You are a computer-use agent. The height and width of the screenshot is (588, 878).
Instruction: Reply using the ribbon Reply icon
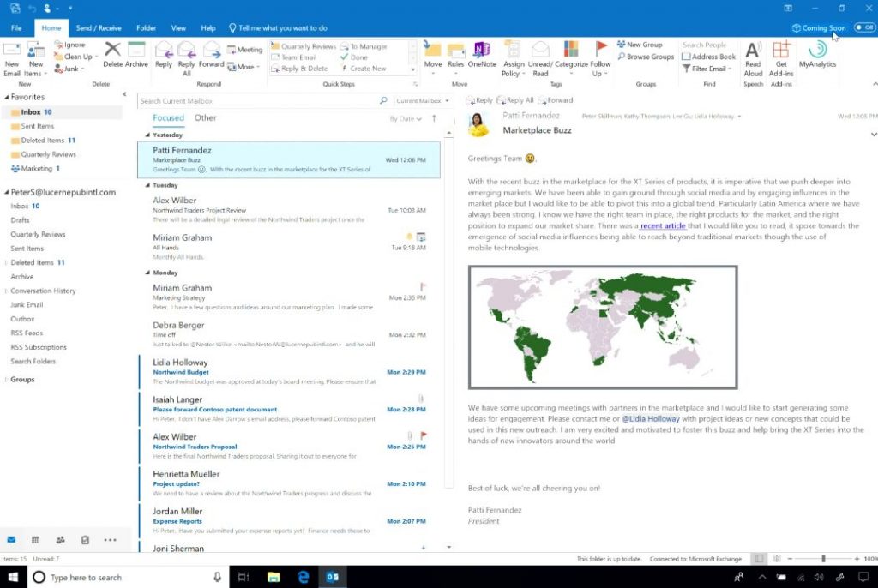pos(164,55)
